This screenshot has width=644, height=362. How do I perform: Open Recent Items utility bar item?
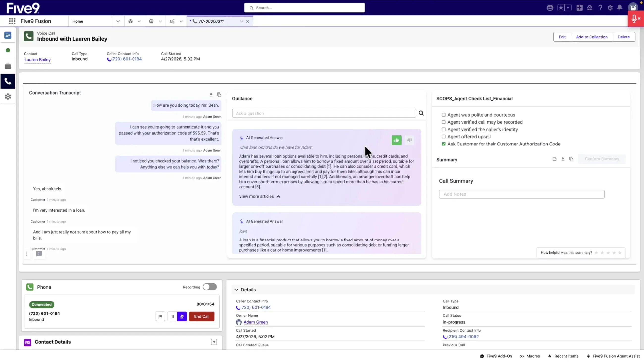click(563, 356)
